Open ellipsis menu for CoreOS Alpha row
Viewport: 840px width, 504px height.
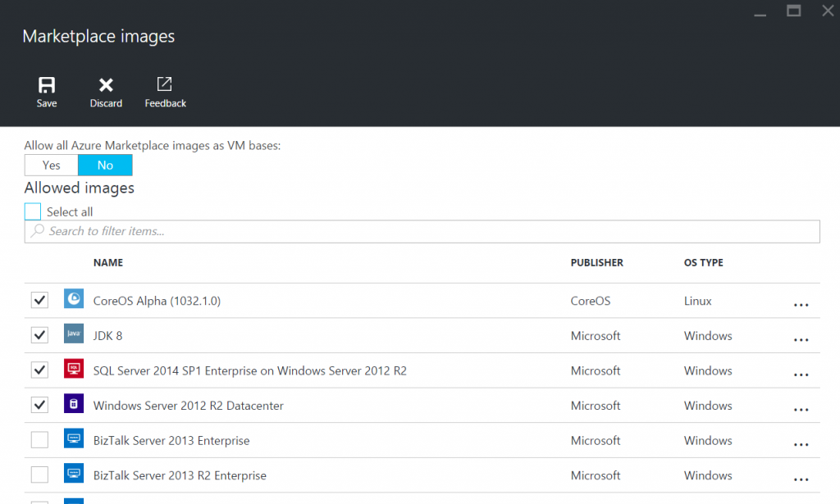click(x=801, y=305)
